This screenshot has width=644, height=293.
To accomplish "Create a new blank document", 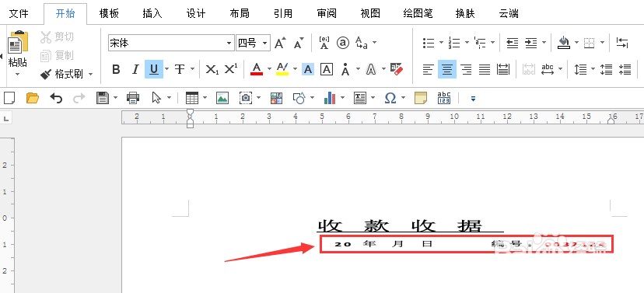I will [x=9, y=98].
